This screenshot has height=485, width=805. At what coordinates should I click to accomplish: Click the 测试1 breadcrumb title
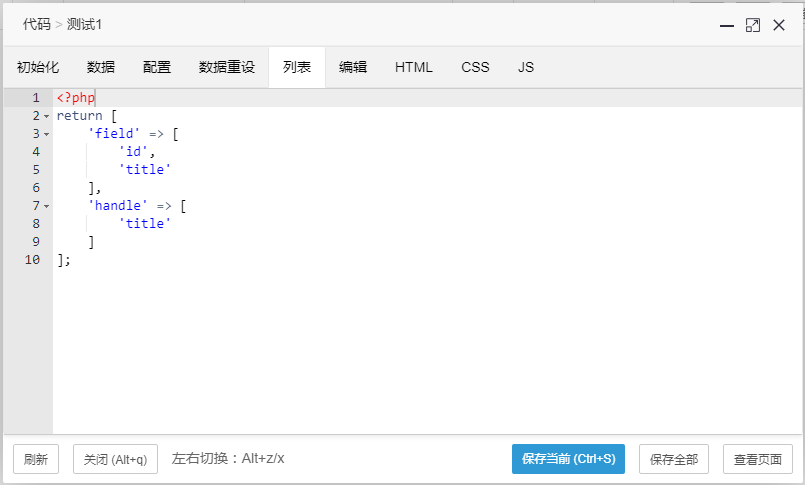click(84, 25)
